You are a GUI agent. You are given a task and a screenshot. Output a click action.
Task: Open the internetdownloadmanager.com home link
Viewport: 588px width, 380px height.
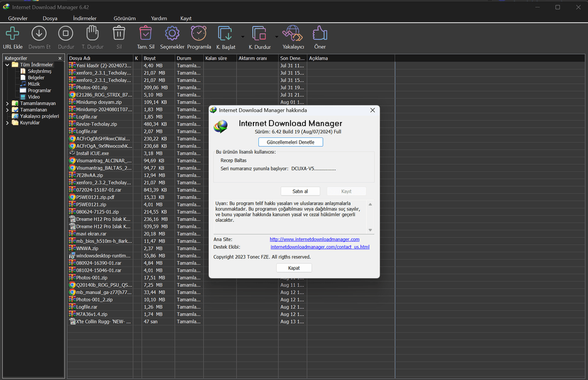[x=314, y=239]
